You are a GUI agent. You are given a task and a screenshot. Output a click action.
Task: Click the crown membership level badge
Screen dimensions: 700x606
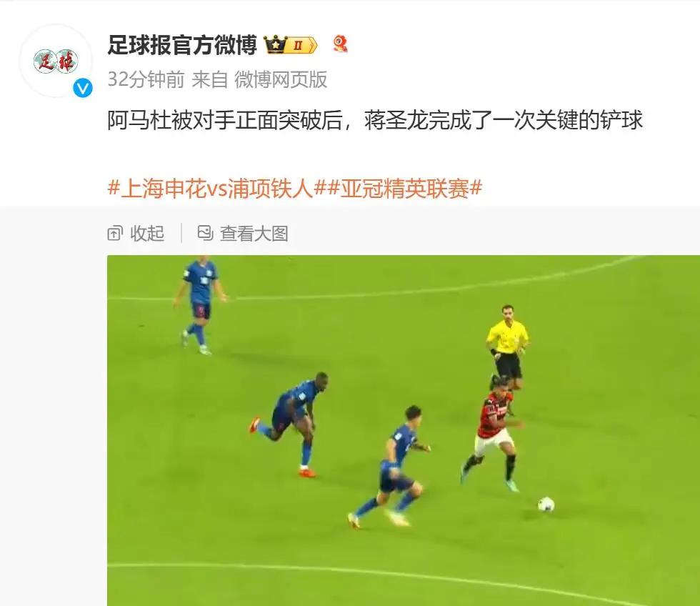pos(291,45)
